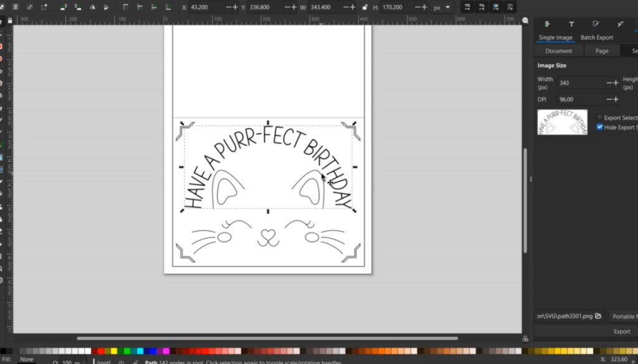Open the Text and Font panel icon
Image resolution: width=638 pixels, height=364 pixels.
click(571, 24)
